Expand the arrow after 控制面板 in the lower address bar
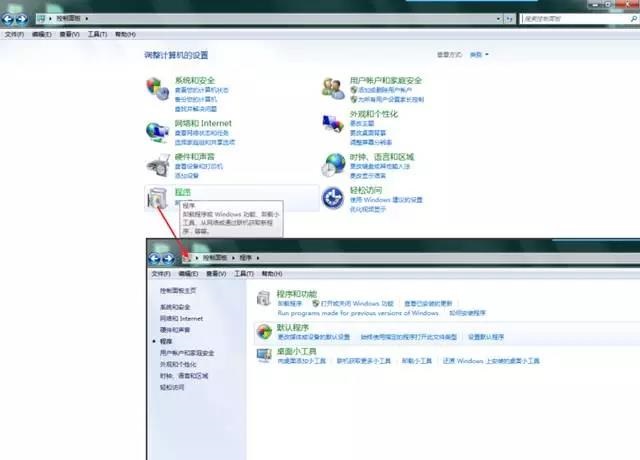This screenshot has height=460, width=640. point(233,258)
